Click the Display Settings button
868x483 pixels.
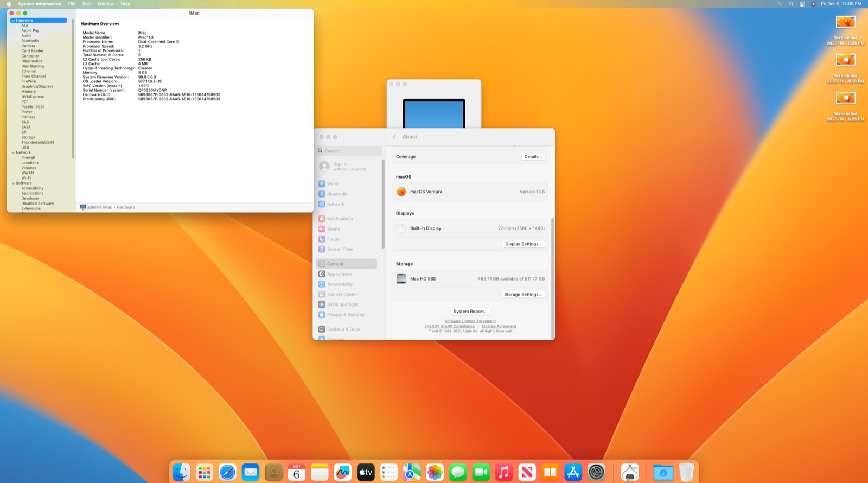tap(523, 244)
